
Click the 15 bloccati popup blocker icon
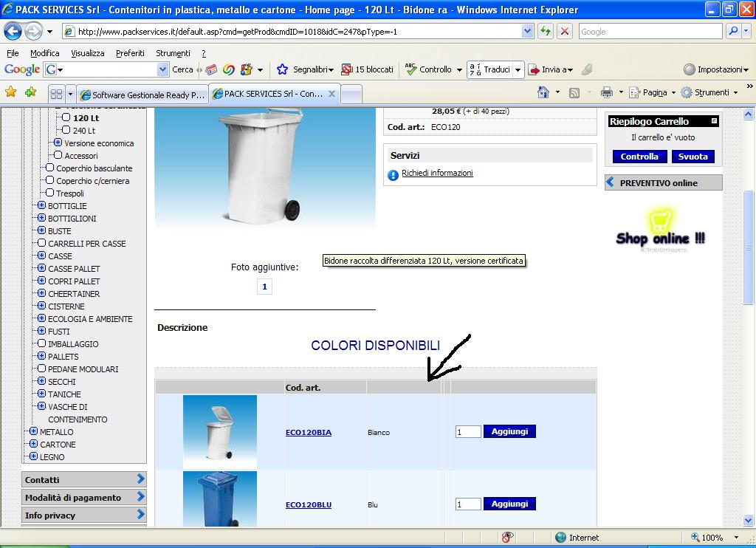point(347,69)
